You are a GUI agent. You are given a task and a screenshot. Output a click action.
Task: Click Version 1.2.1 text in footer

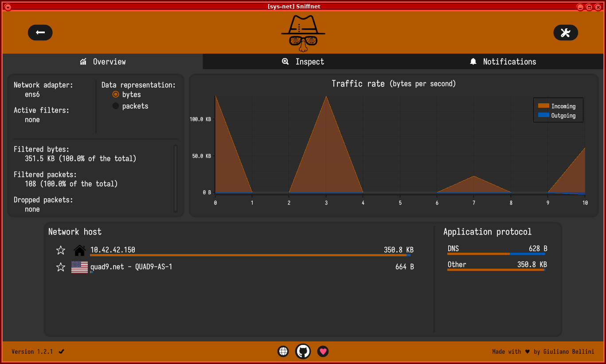32,352
